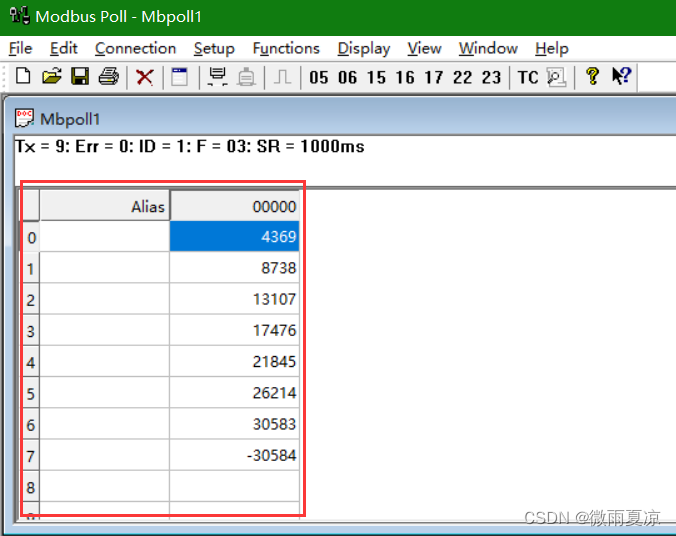
Task: Select function 05 in toolbar
Action: click(319, 78)
